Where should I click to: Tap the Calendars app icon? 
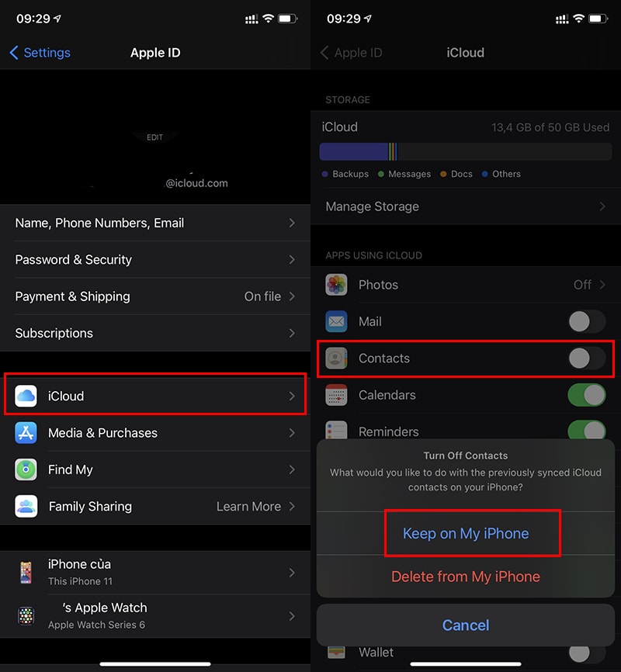pyautogui.click(x=336, y=395)
